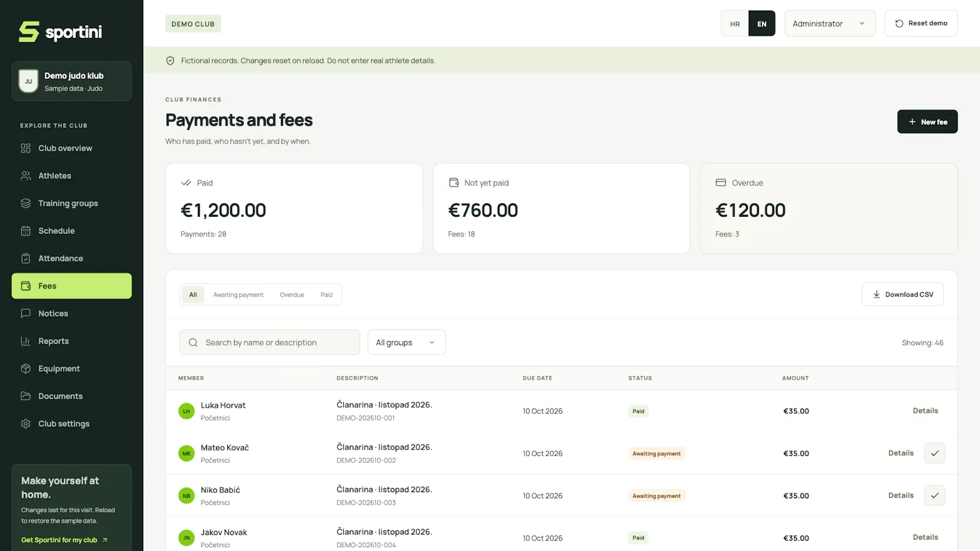Go to Equipment page

72,369
